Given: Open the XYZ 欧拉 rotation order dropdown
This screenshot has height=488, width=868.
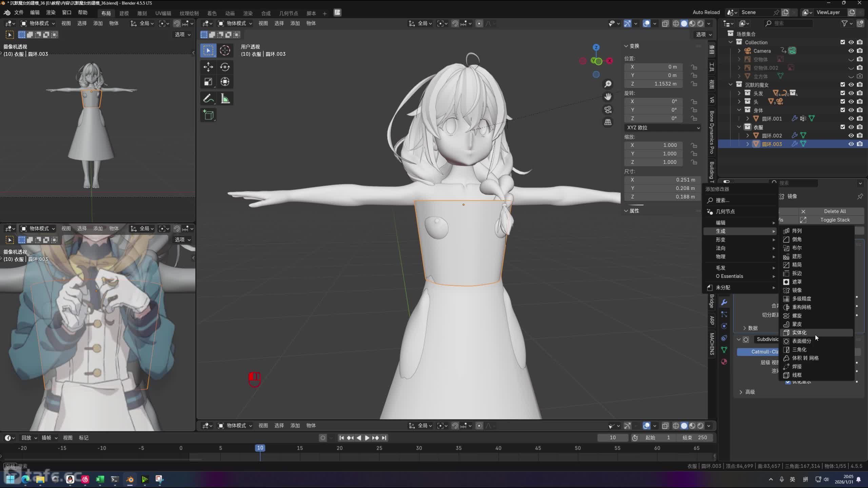Looking at the screenshot, I should pos(662,128).
